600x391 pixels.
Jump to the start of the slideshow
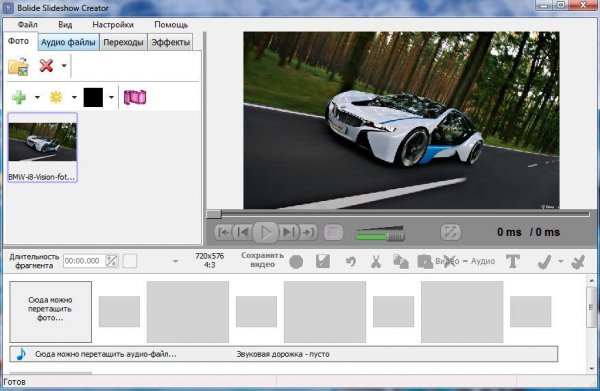coord(224,232)
